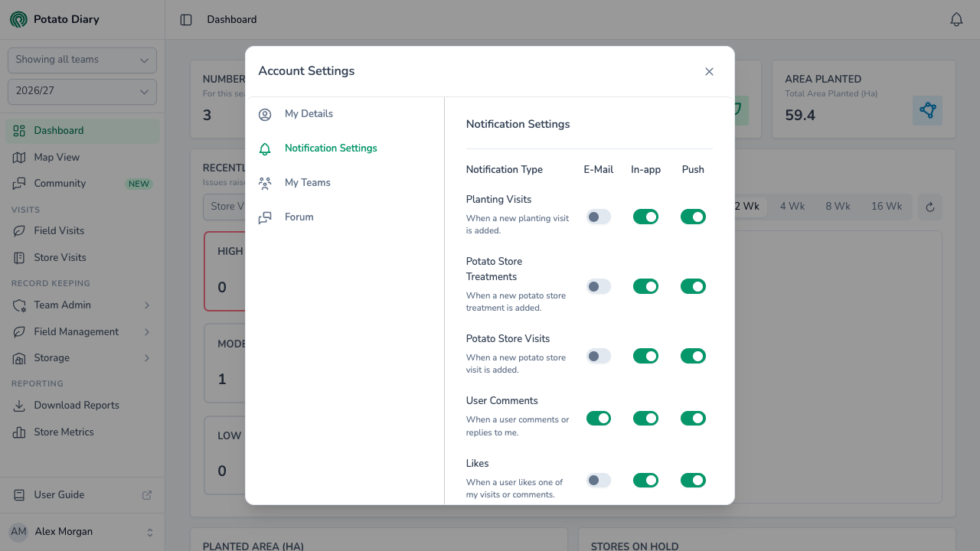This screenshot has width=980, height=551.
Task: Toggle E-Mail notifications for Likes
Action: (599, 480)
